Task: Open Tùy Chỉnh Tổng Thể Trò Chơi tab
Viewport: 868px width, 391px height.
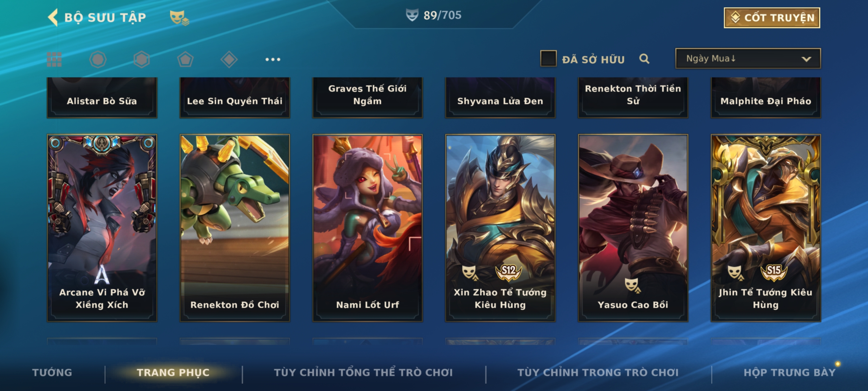Action: tap(363, 372)
